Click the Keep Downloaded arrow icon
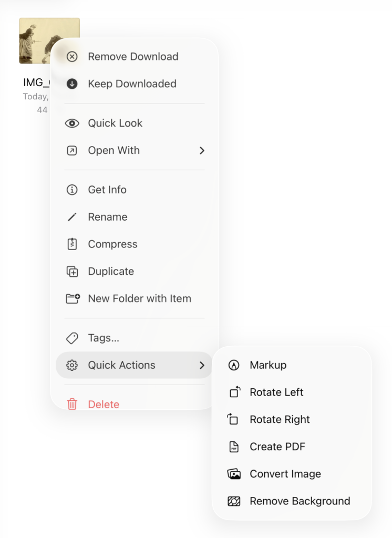 pos(72,84)
